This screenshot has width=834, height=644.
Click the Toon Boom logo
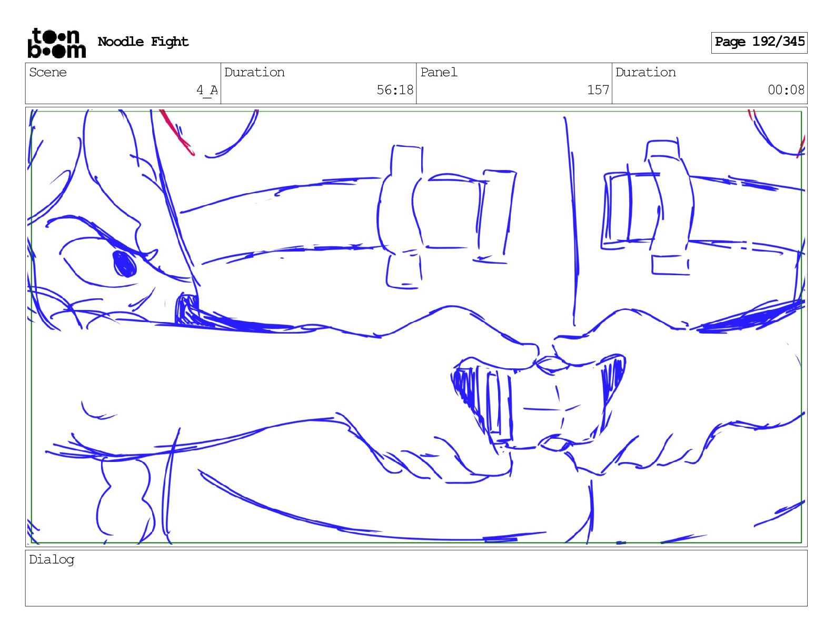point(56,43)
